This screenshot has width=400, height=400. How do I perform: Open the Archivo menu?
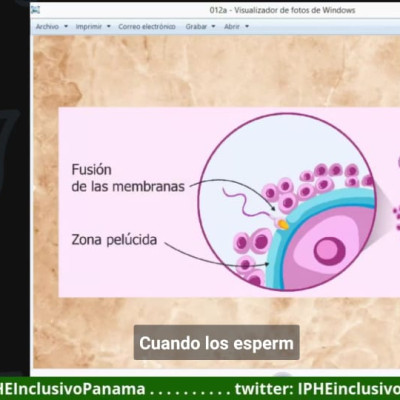[x=47, y=26]
